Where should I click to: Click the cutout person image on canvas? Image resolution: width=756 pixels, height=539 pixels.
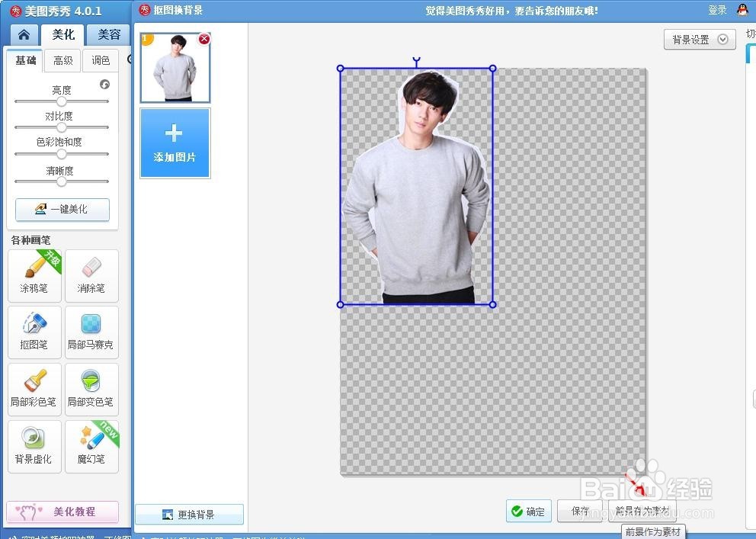pos(417,187)
